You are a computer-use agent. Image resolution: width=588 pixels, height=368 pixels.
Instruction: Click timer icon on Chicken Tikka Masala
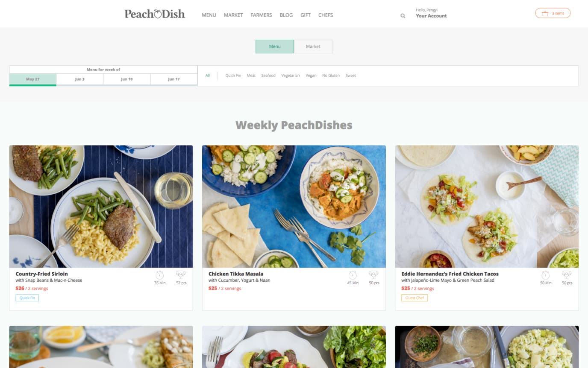tap(353, 275)
